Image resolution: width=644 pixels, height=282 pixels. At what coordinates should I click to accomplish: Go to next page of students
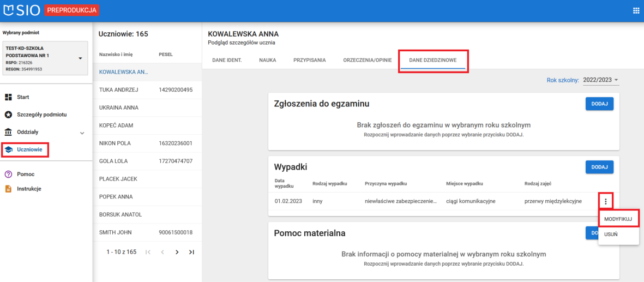pos(177,252)
